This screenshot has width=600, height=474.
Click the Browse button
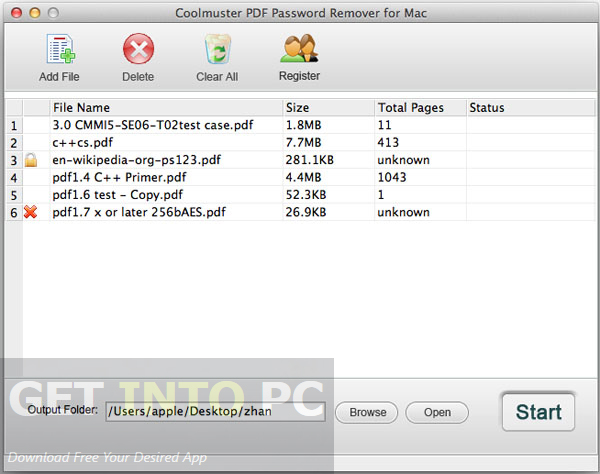pos(367,412)
